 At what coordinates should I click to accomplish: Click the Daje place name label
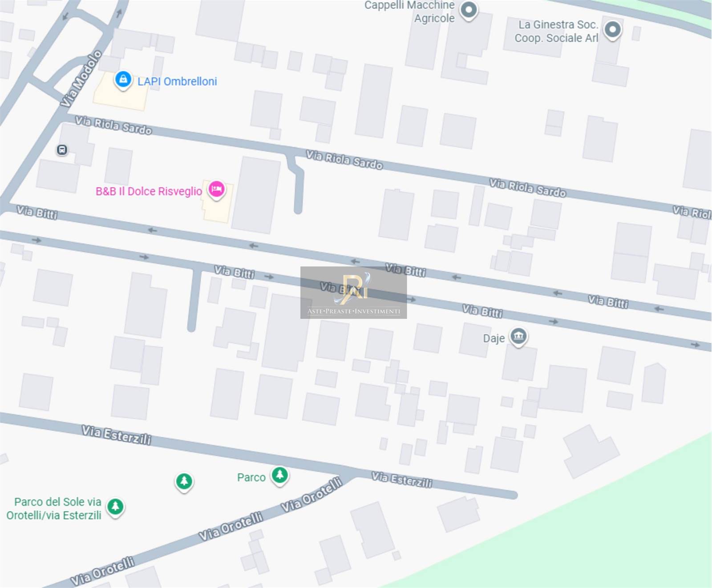(494, 338)
